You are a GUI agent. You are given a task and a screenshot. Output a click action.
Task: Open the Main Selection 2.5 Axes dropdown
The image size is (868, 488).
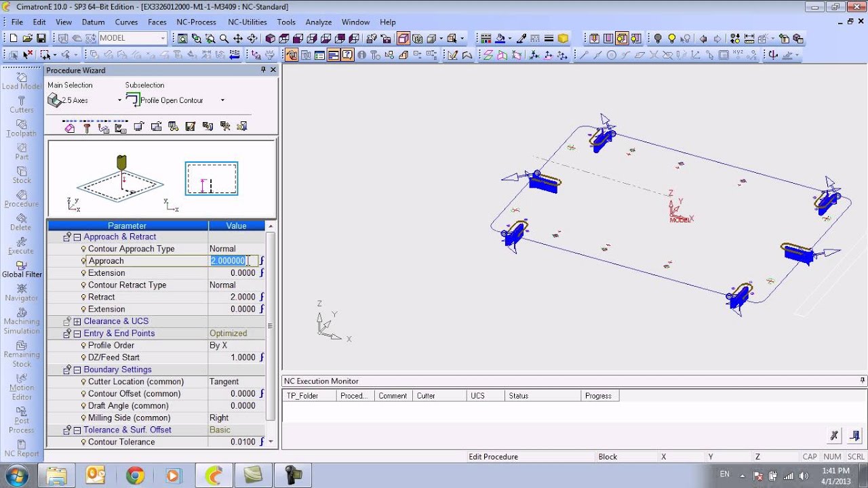tap(119, 100)
